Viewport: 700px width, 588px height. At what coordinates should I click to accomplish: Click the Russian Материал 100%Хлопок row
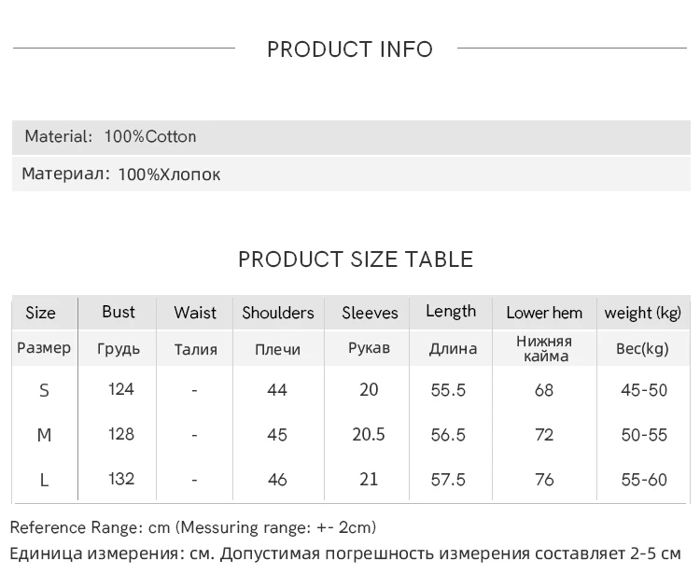coord(121,175)
